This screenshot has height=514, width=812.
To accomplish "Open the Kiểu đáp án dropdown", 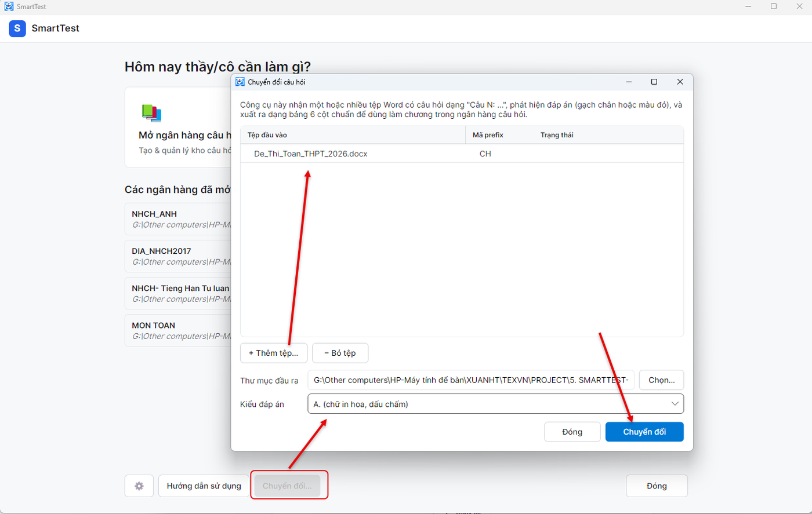I will (495, 404).
